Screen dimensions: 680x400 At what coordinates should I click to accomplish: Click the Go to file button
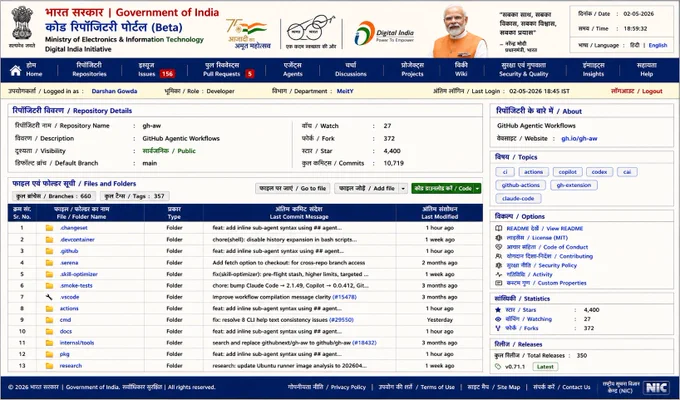(293, 188)
